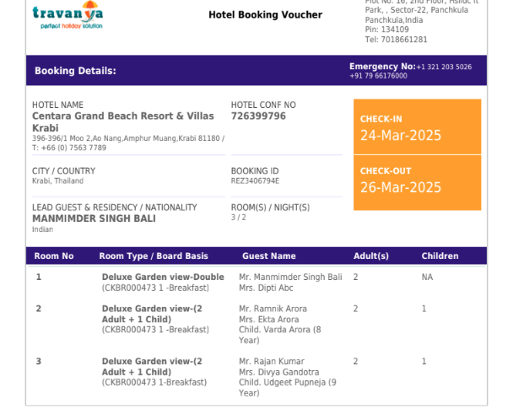
Task: Click the Children column header
Action: click(x=440, y=256)
